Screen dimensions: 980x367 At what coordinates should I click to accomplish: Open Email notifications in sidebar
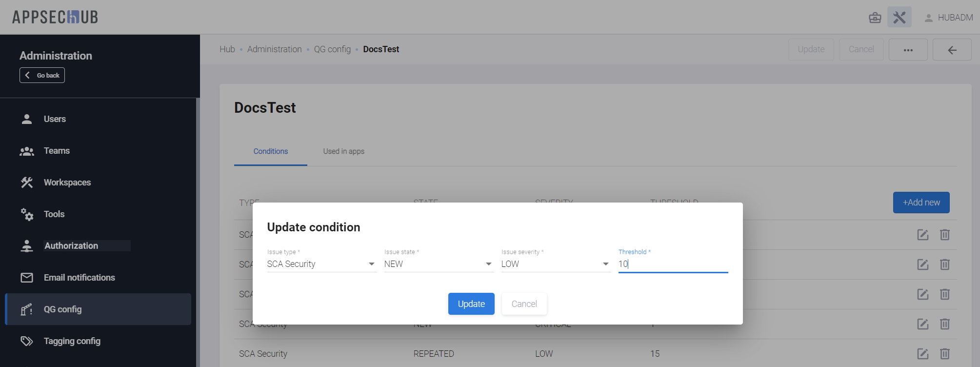coord(79,278)
